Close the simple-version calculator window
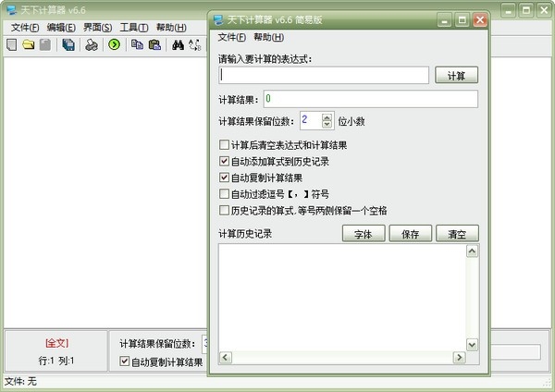The height and width of the screenshot is (392, 555). tap(480, 19)
